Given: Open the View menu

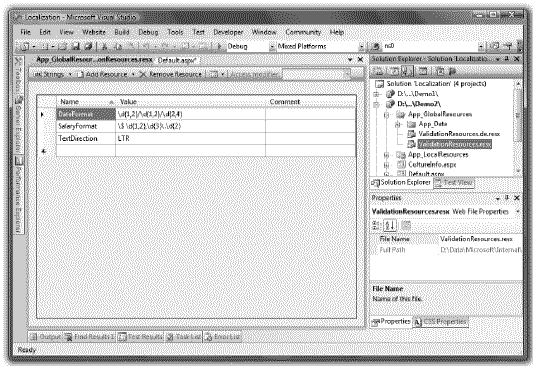Looking at the screenshot, I should click(66, 32).
